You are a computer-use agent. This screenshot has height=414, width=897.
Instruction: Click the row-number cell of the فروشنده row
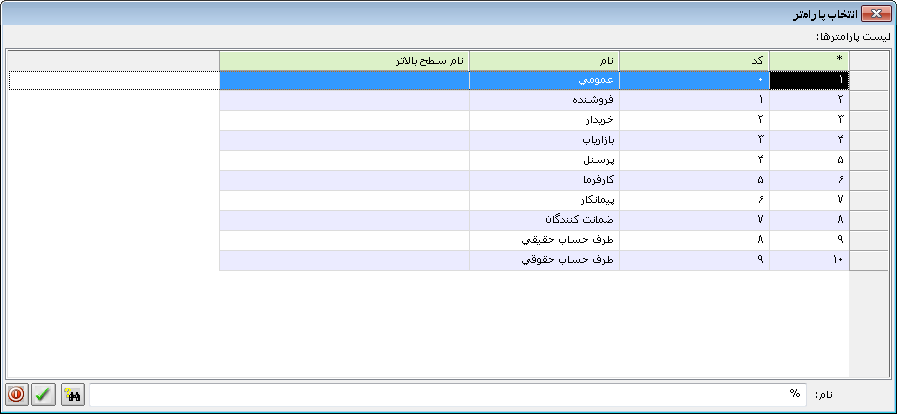click(809, 100)
